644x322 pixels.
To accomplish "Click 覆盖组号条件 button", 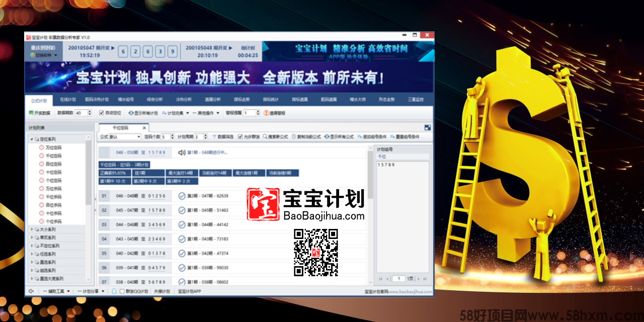I will [405, 137].
